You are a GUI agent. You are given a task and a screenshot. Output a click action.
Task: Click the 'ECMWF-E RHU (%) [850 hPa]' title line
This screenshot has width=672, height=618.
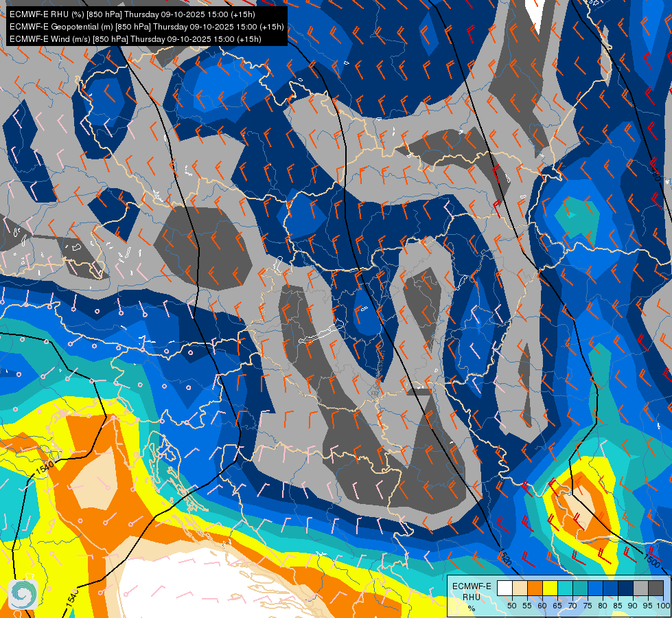pos(132,14)
